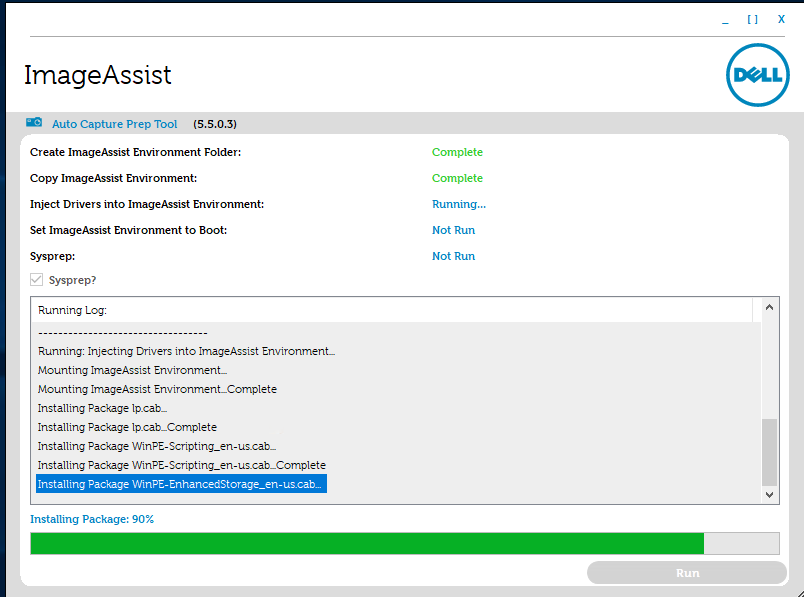This screenshot has width=804, height=597.
Task: Select the highlighted WinPE-EnhancedStorage_en-us.cab log line
Action: [x=181, y=484]
